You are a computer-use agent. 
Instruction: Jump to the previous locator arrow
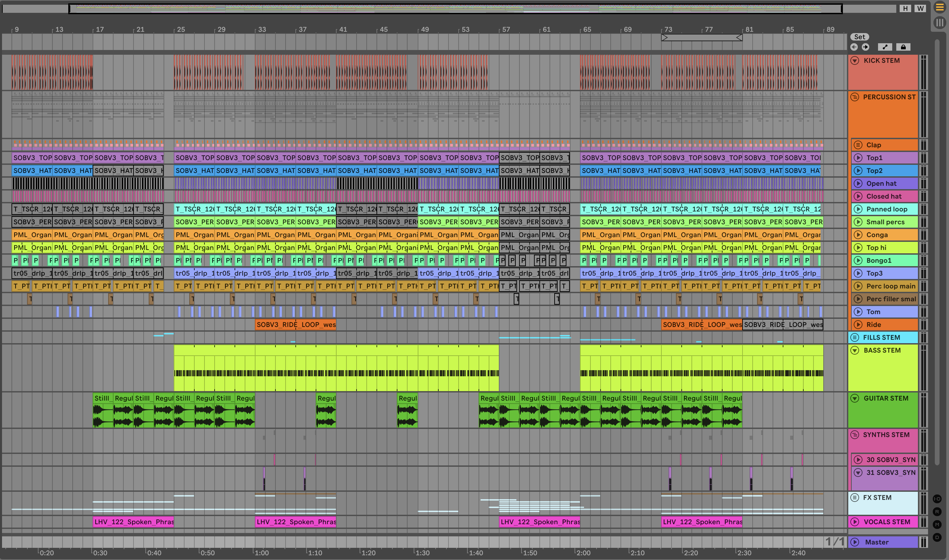[854, 47]
